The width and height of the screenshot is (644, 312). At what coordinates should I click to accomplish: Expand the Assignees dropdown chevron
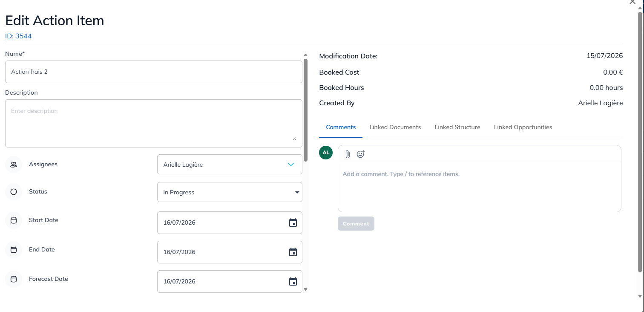(291, 165)
